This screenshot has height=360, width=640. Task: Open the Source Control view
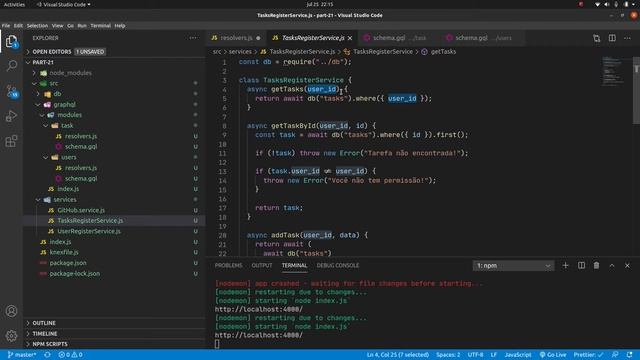click(x=11, y=91)
